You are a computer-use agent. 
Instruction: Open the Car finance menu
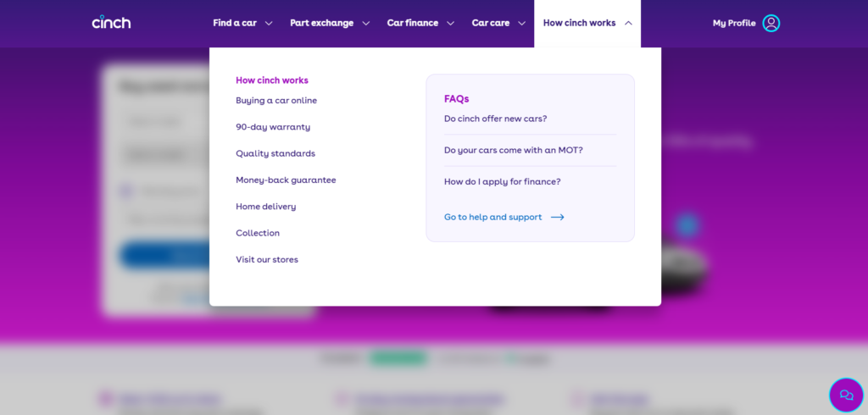tap(413, 23)
